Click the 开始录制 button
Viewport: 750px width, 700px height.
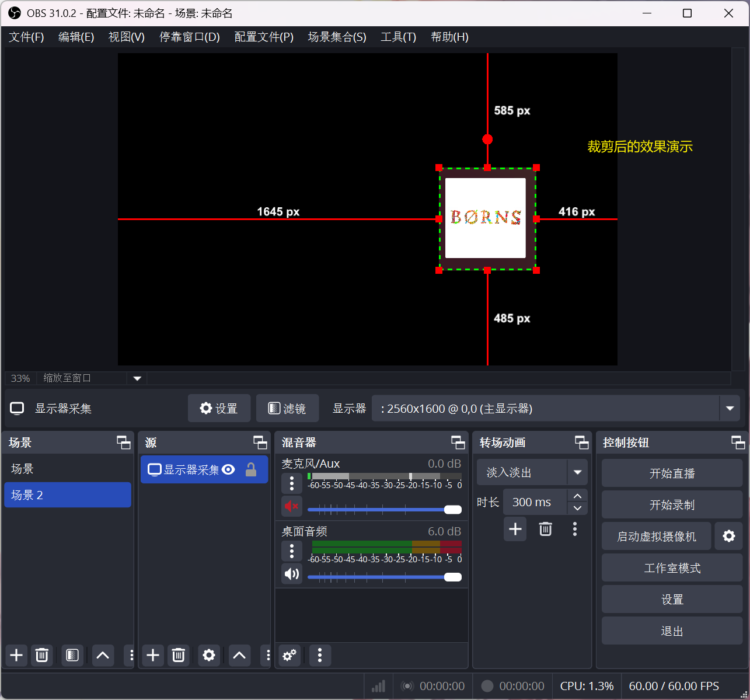(x=671, y=504)
